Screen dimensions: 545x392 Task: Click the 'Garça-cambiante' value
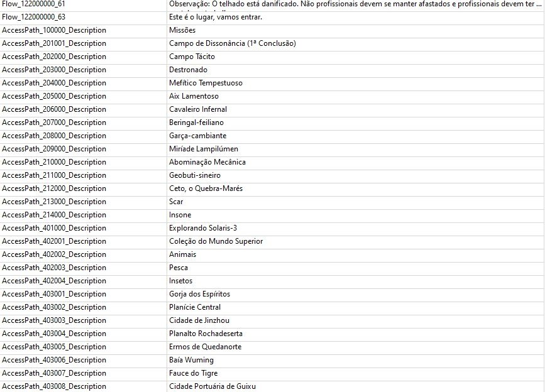(x=355, y=136)
